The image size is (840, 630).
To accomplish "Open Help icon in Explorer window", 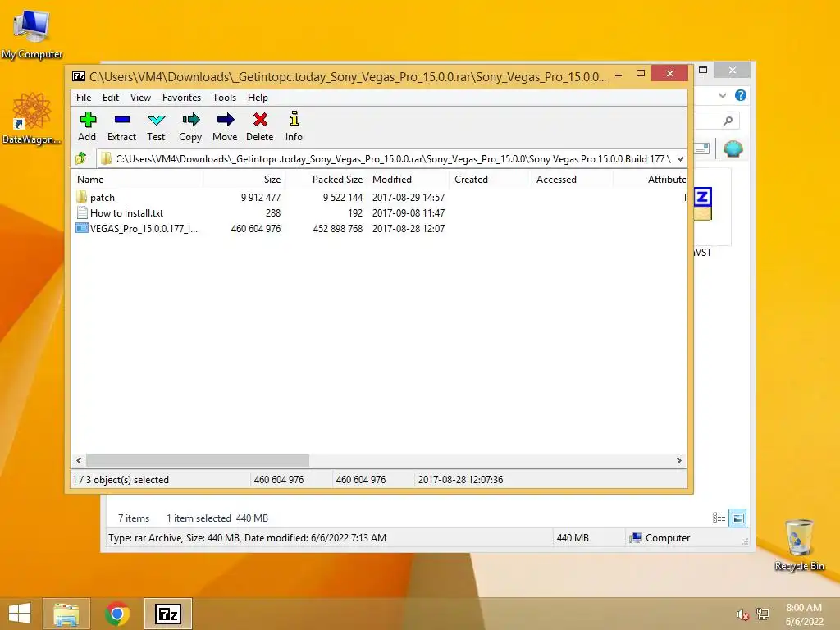I will coord(741,95).
